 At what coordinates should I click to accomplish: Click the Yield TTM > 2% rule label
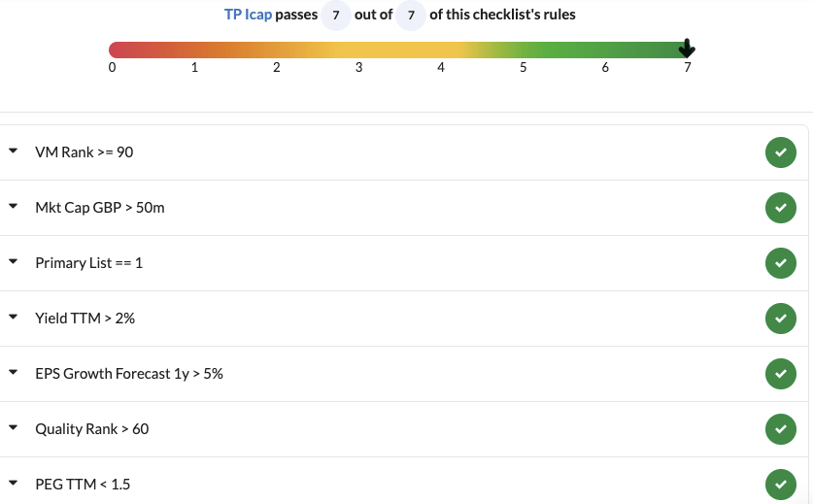85,319
